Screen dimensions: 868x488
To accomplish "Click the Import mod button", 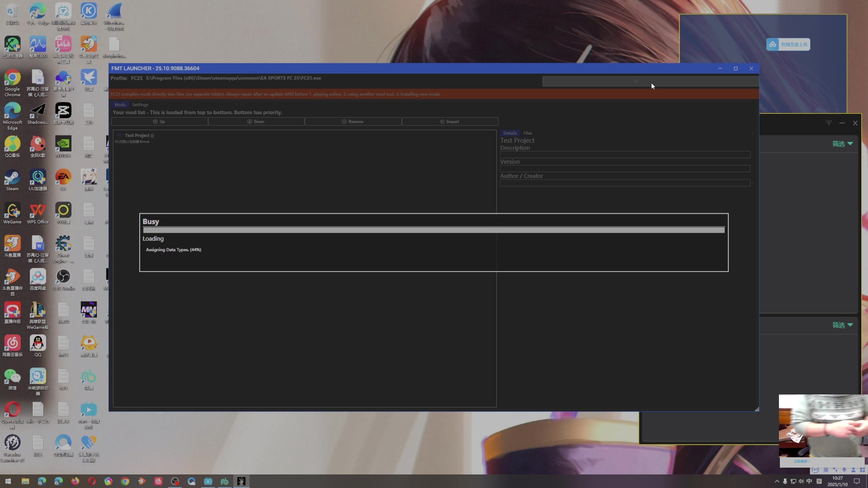I will pos(450,122).
